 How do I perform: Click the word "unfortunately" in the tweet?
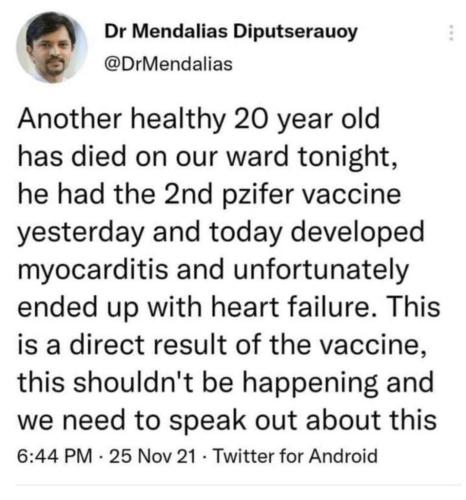[x=321, y=271]
